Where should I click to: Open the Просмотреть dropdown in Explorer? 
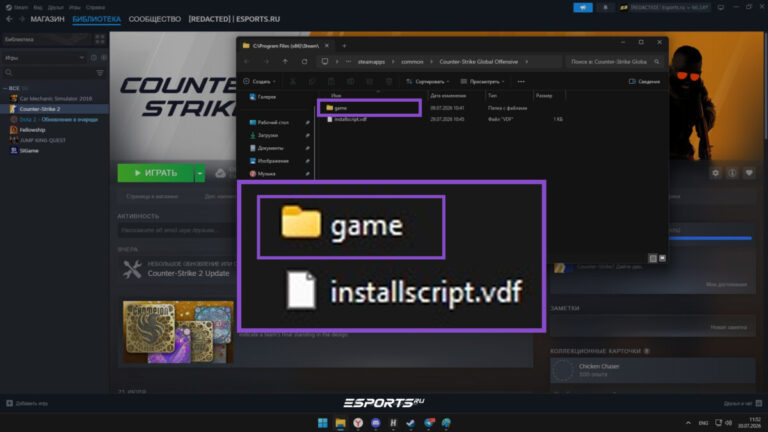482,81
